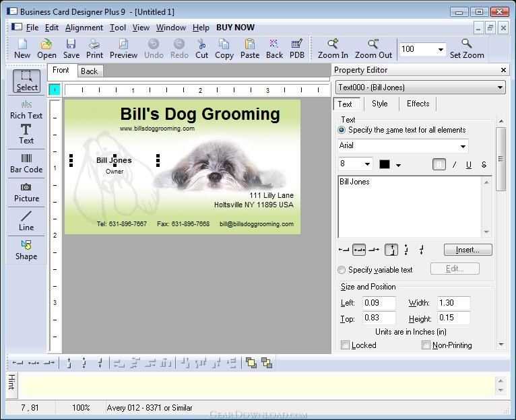Toggle Bold in Property Editor
The height and width of the screenshot is (420, 516).
pos(439,164)
